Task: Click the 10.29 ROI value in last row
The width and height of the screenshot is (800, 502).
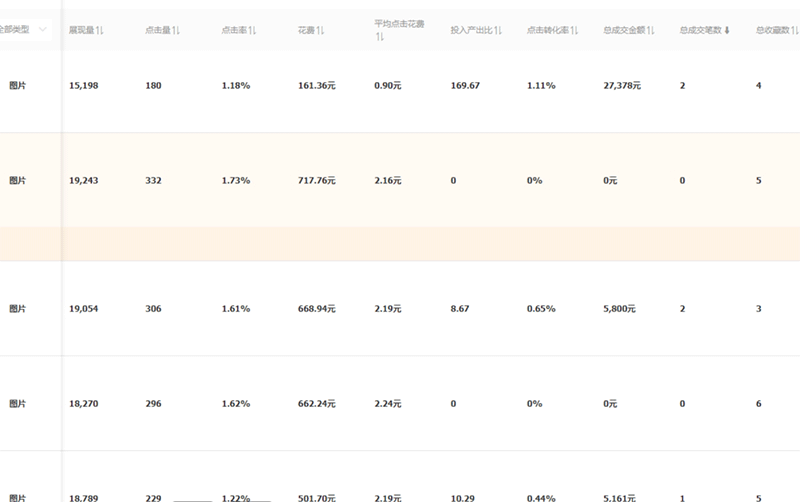Action: [463, 497]
